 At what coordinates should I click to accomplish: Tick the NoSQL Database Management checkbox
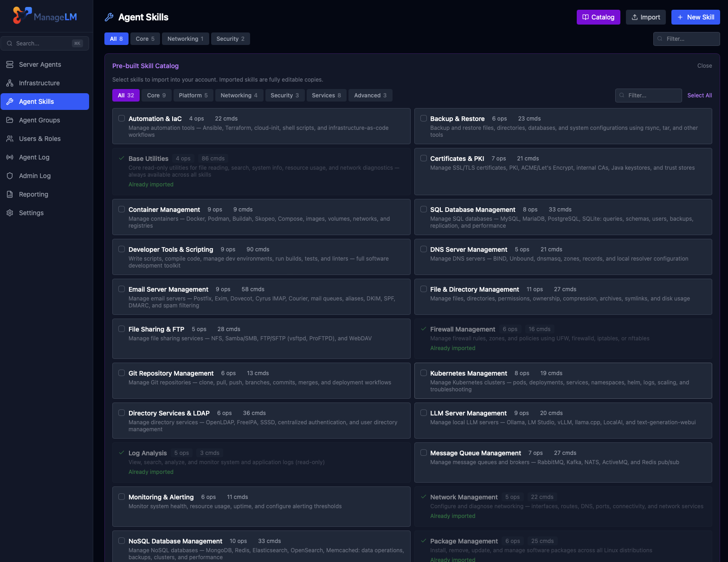(x=122, y=541)
